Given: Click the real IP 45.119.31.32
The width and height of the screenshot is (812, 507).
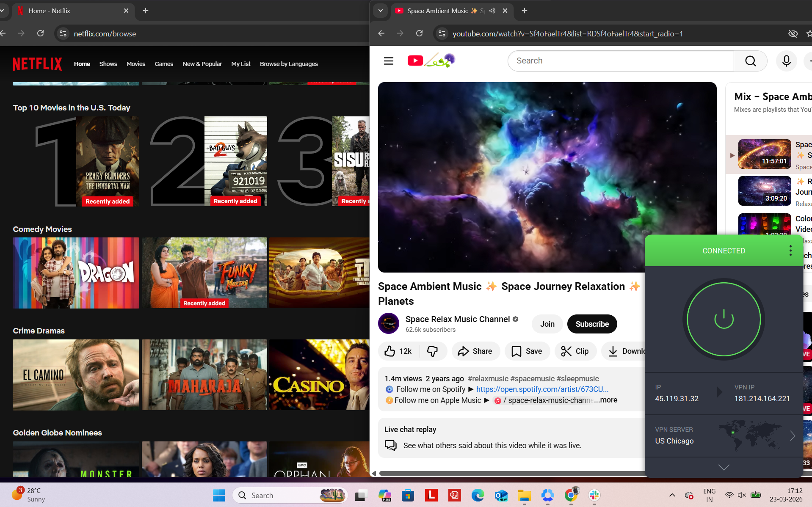Looking at the screenshot, I should (x=677, y=399).
